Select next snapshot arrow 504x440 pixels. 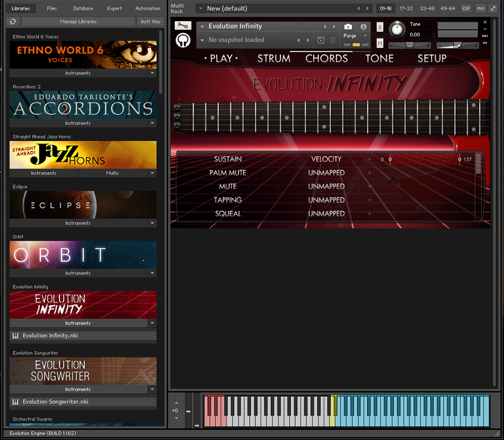308,40
